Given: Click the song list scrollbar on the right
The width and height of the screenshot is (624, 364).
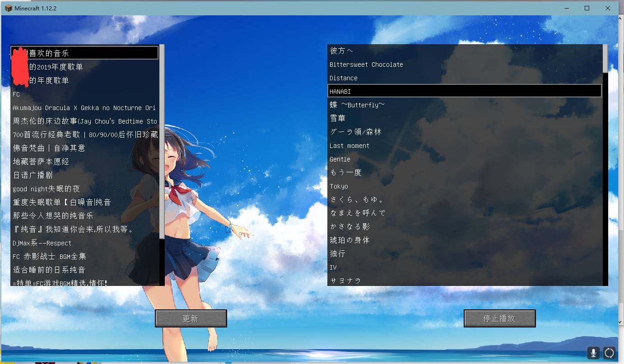Looking at the screenshot, I should tap(605, 59).
